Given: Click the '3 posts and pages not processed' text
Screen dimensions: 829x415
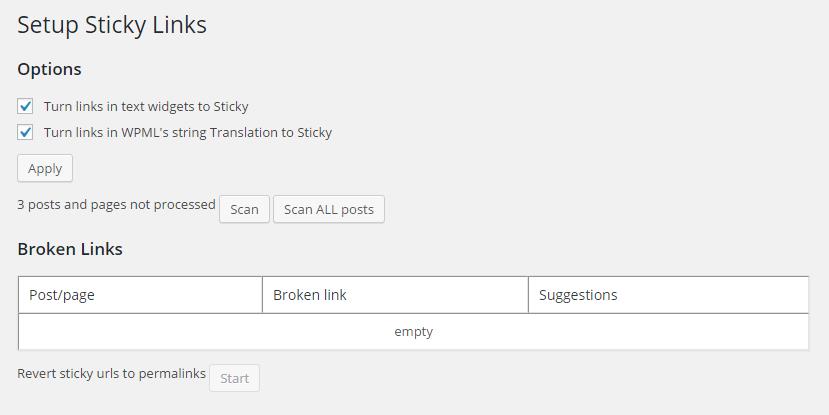Looking at the screenshot, I should [x=116, y=204].
